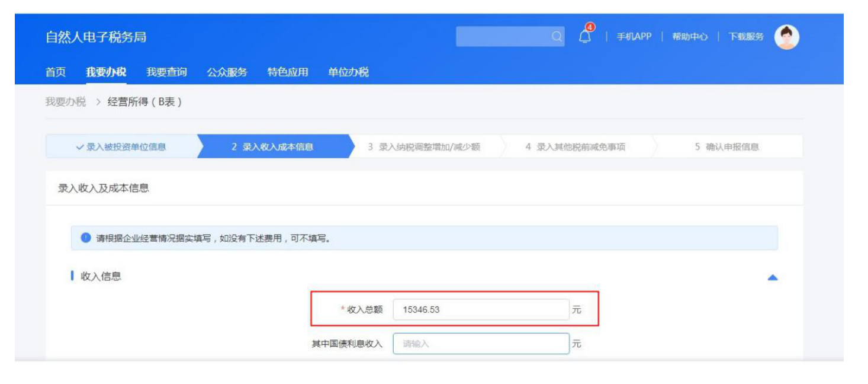868x384 pixels.
Task: Click the 录入收入及成本信息 heading
Action: (104, 188)
